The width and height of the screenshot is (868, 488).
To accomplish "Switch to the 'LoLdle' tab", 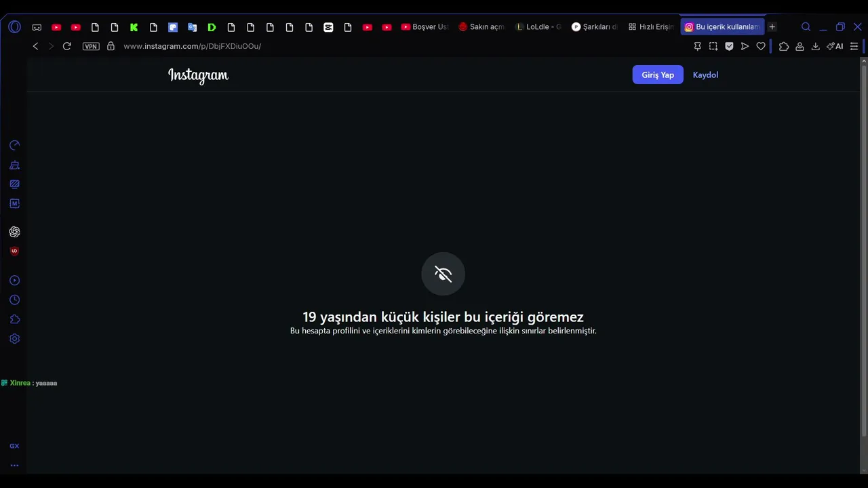I will [538, 27].
